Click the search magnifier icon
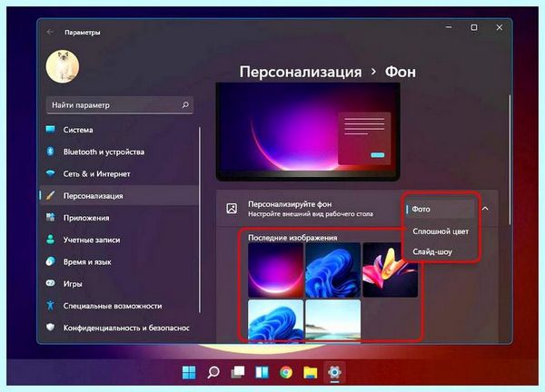This screenshot has height=392, width=545. pos(185,104)
